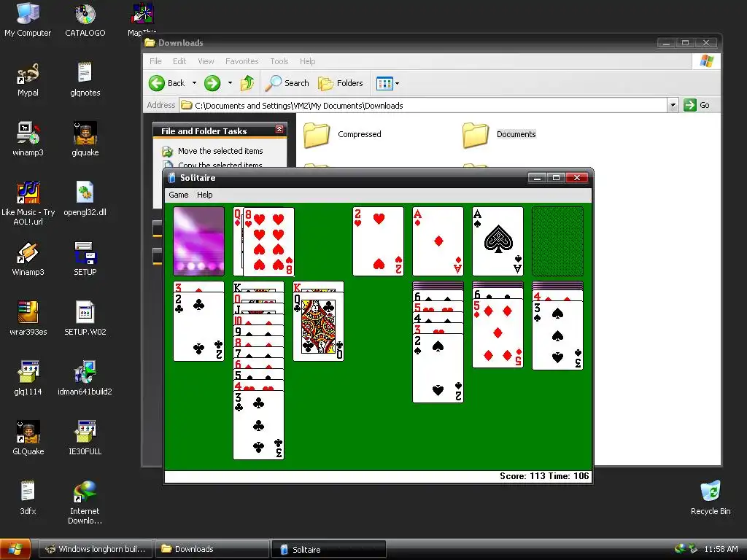Select the Internet Download Manager shortcut icon
This screenshot has height=560, width=747.
pos(85,503)
